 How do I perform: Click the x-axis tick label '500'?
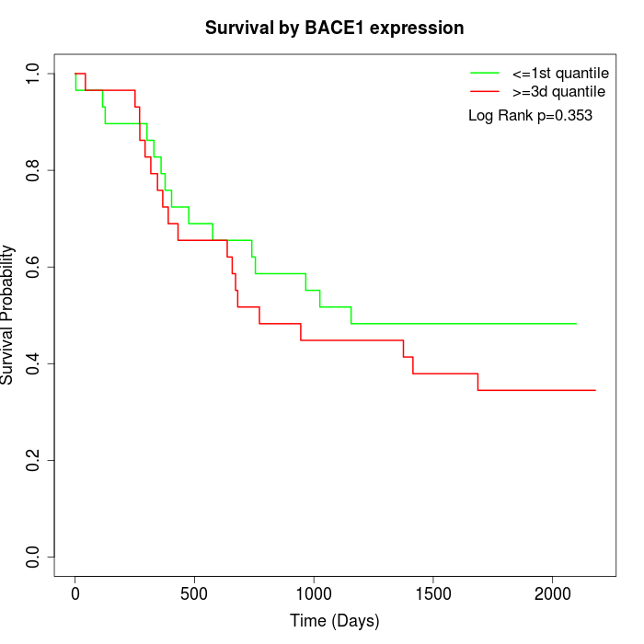pyautogui.click(x=195, y=593)
